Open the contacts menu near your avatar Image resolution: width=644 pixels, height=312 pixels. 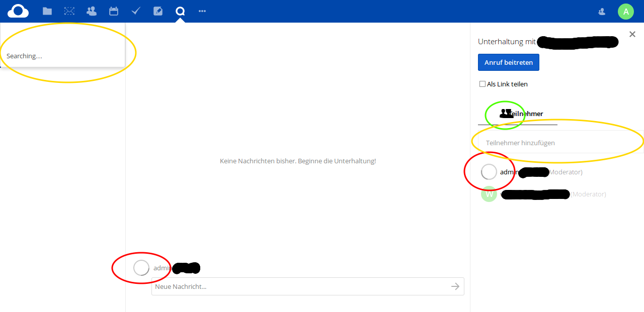[601, 11]
